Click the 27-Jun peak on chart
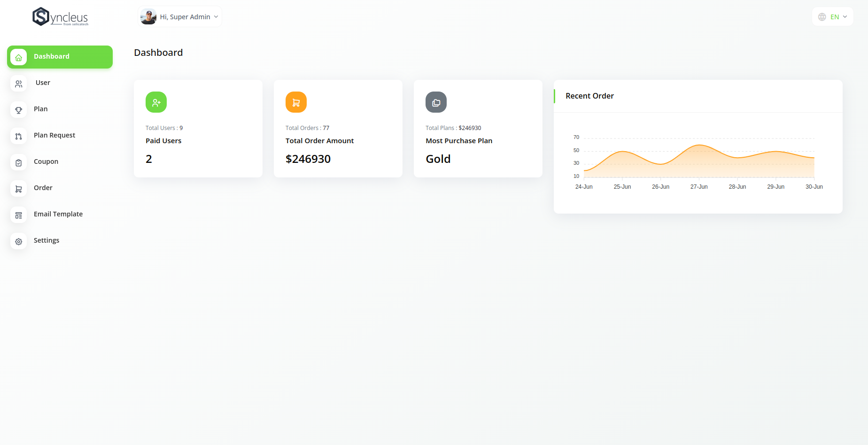 pyautogui.click(x=699, y=145)
